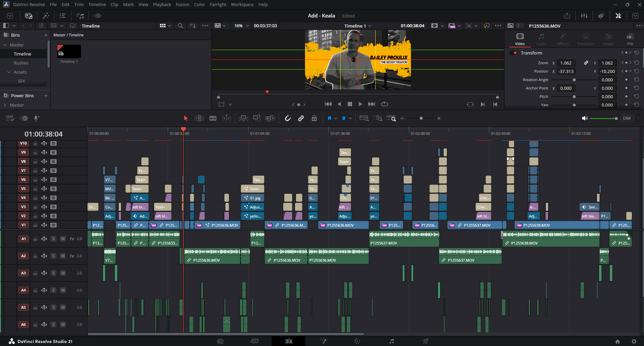Activate the Trim Edit Mode tool
Screen dimensions: 644x346
click(199, 118)
